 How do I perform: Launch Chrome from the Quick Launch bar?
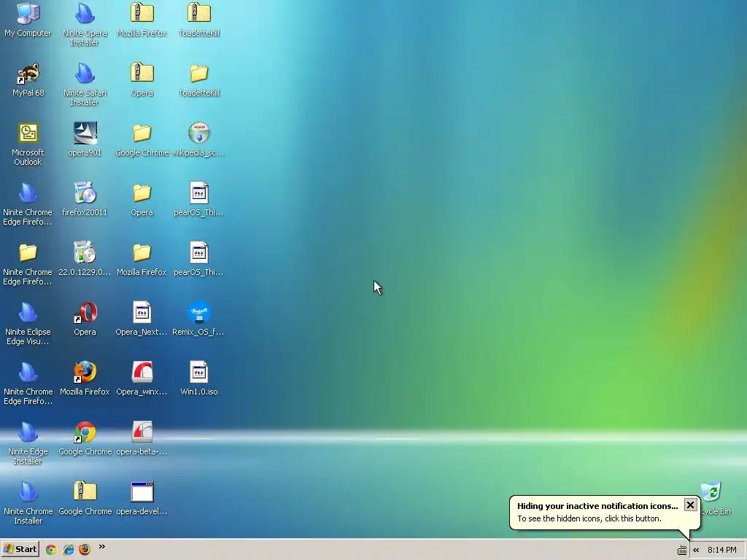pyautogui.click(x=51, y=550)
